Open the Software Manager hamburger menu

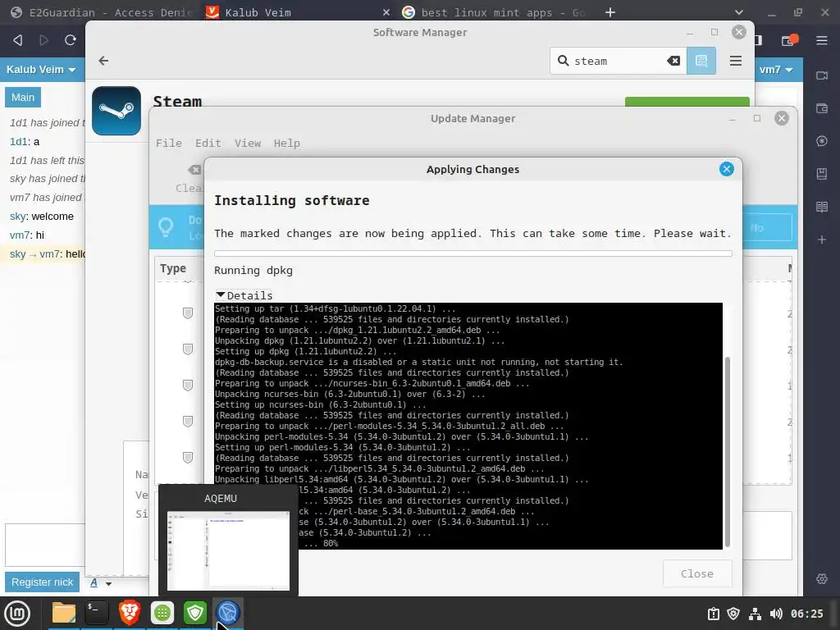click(736, 61)
